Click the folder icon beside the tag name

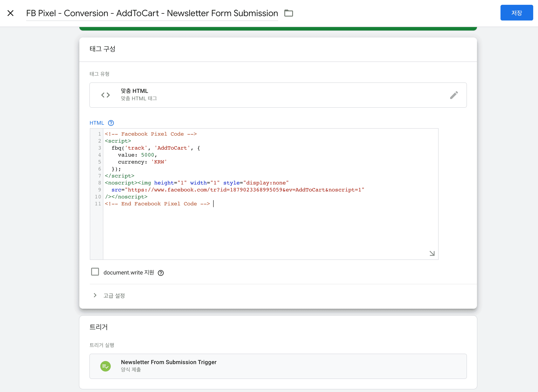tap(288, 13)
